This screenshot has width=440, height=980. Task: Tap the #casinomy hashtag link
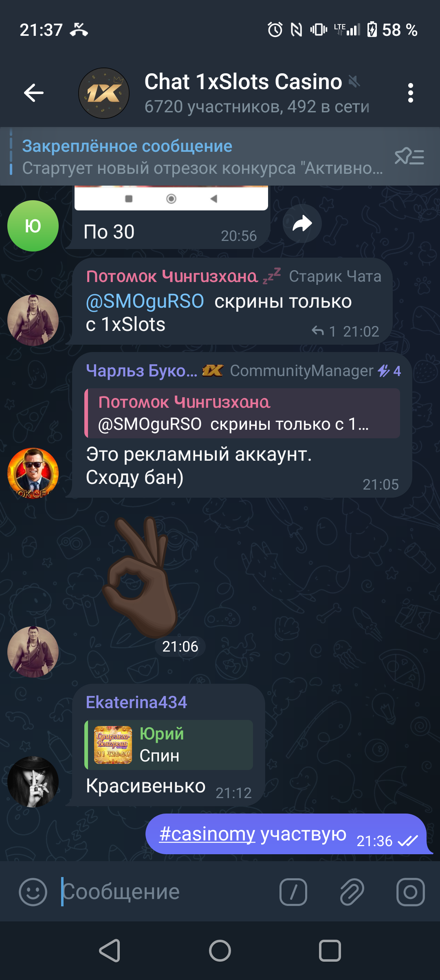pos(207,833)
